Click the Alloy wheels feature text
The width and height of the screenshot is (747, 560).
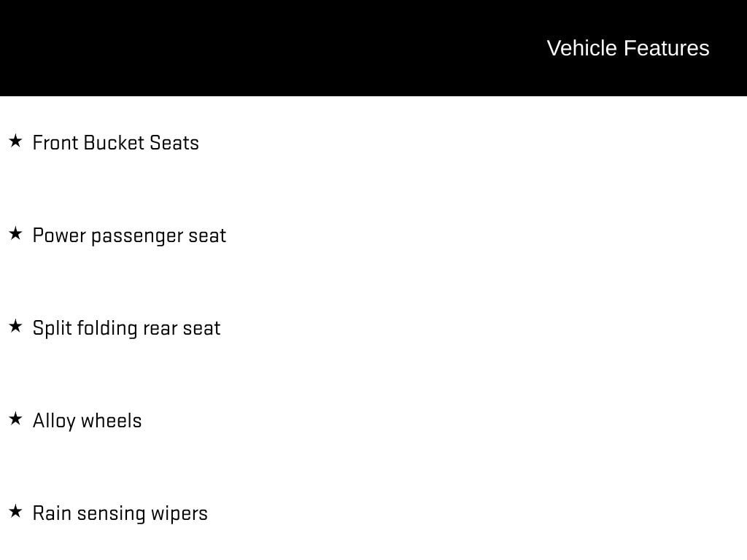tap(87, 421)
